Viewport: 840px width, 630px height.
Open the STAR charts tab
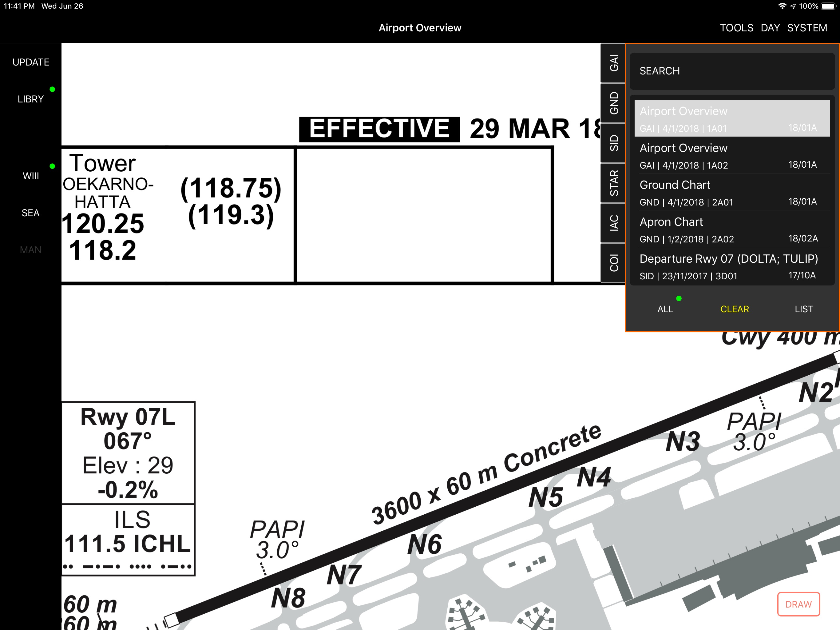613,183
